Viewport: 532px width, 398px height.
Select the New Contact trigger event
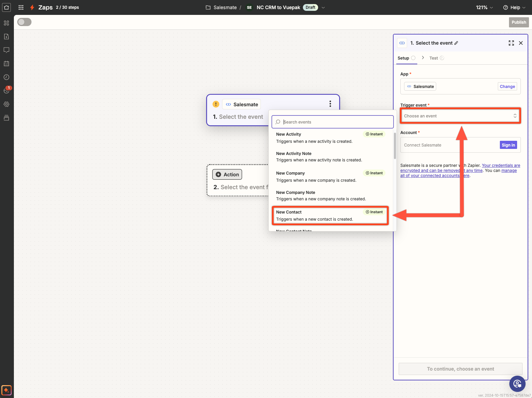pyautogui.click(x=330, y=216)
